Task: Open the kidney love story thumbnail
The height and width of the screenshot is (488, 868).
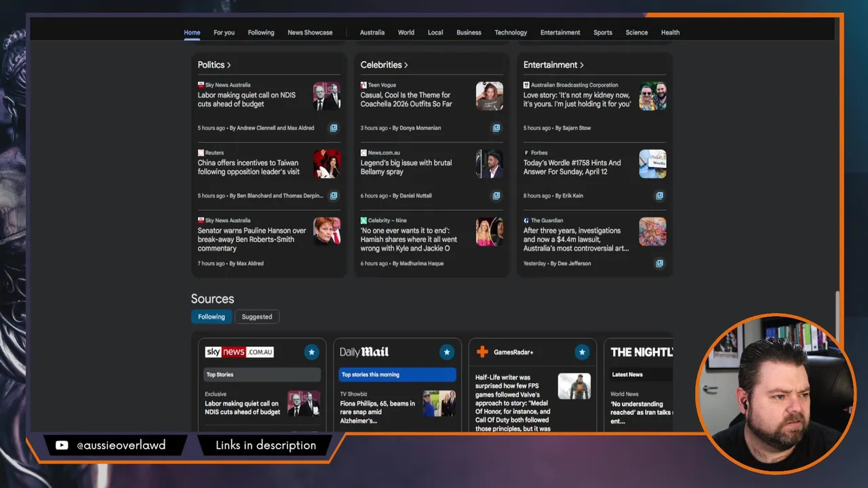Action: (x=652, y=96)
